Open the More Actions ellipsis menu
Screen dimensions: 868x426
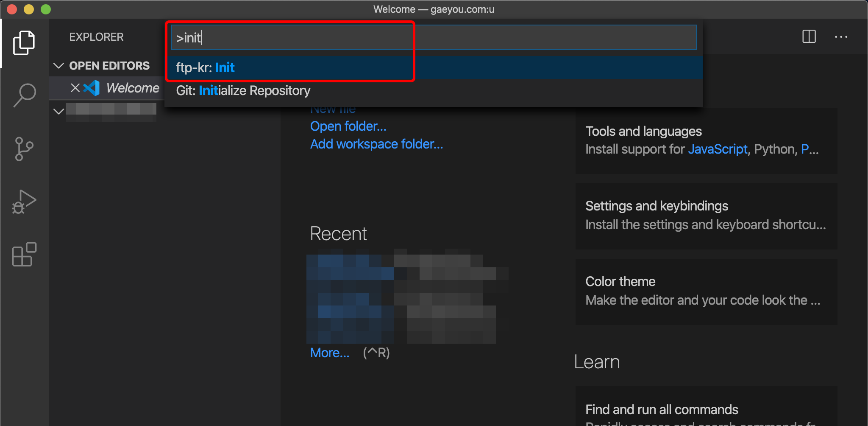pos(841,37)
